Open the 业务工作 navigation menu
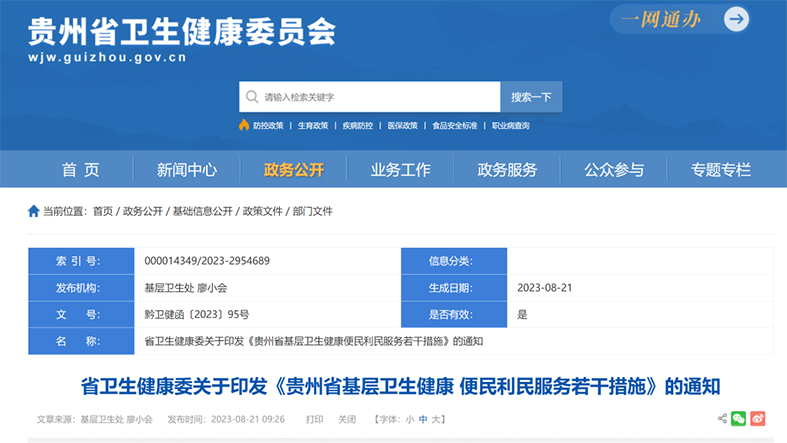The image size is (787, 443). [400, 170]
